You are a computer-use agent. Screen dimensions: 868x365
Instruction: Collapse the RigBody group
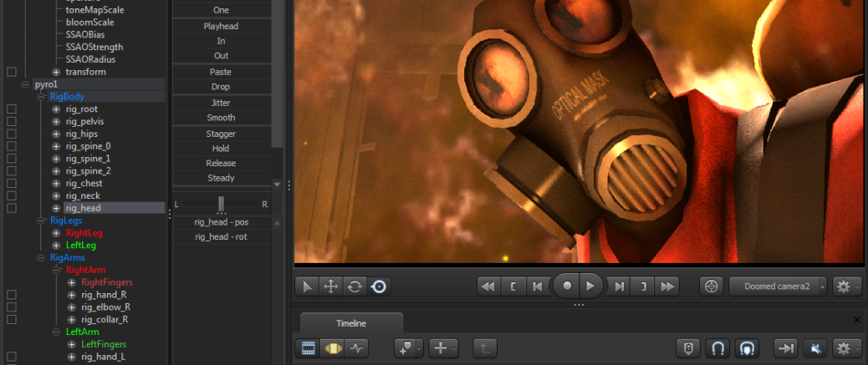(x=40, y=97)
